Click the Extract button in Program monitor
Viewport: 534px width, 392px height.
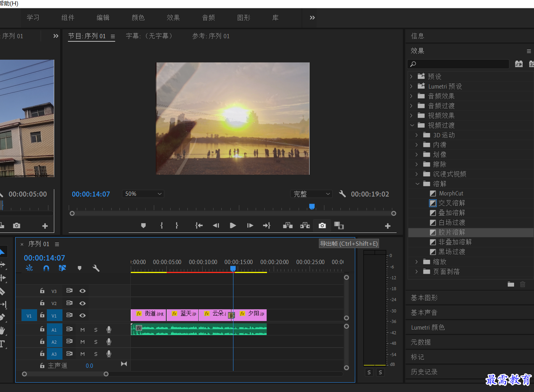(305, 225)
